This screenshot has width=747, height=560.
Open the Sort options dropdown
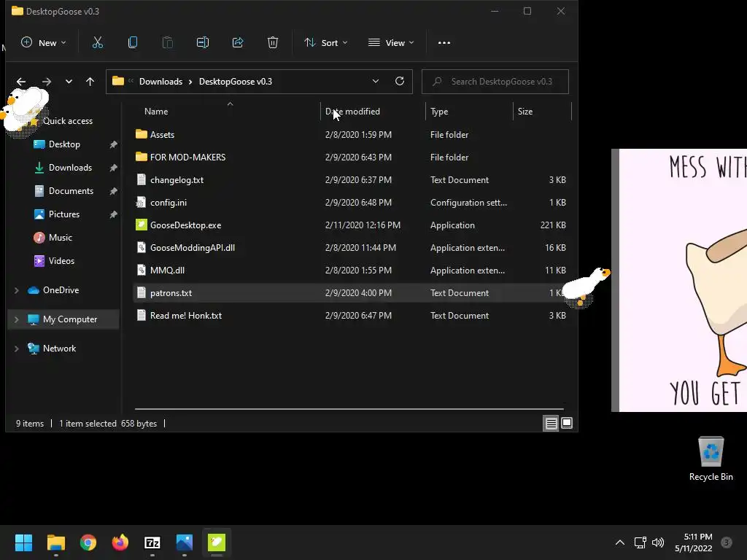pyautogui.click(x=326, y=43)
